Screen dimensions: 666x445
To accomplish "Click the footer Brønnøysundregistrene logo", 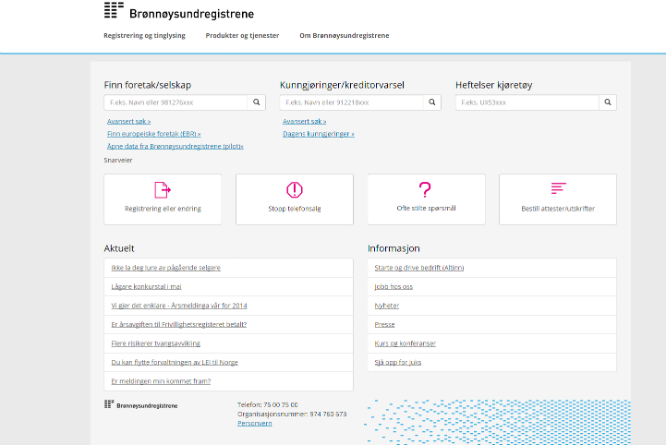I will (x=141, y=405).
